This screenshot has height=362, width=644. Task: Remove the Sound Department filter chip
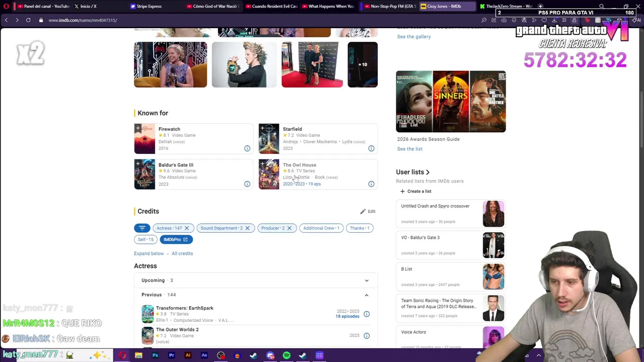(248, 228)
